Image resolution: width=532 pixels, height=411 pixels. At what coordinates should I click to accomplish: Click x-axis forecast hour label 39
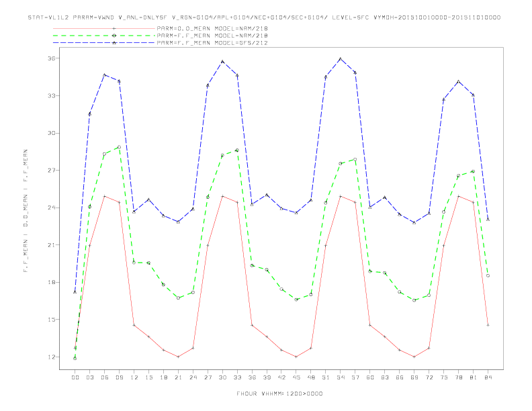267,377
